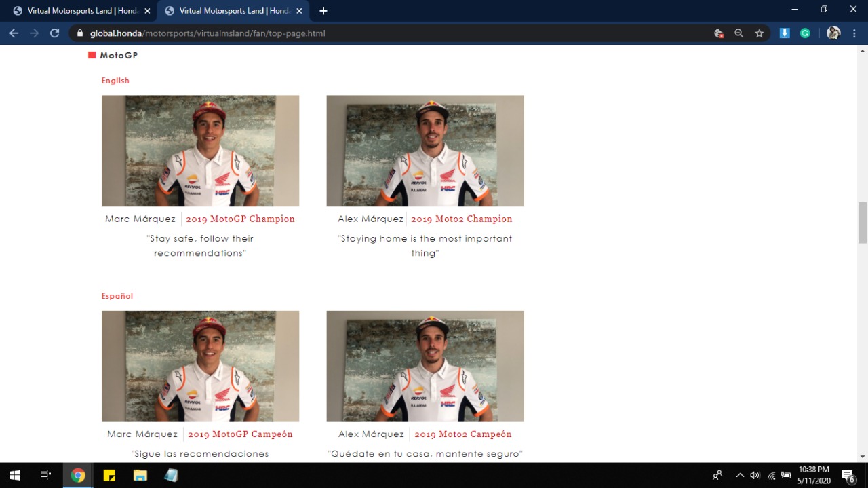Open a new browser tab
868x488 pixels.
[323, 11]
